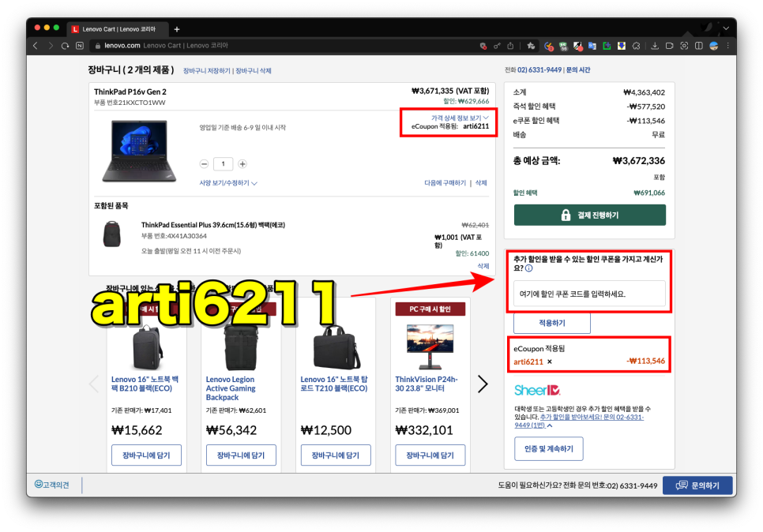Click the 결제 진행하기 checkout button

[x=590, y=215]
